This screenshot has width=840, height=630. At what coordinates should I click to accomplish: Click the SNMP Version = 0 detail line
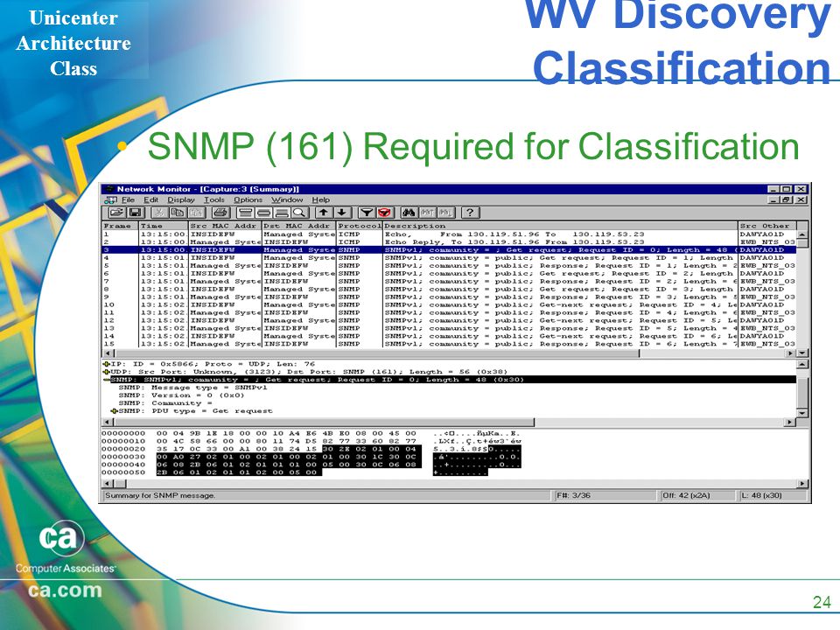coord(181,395)
